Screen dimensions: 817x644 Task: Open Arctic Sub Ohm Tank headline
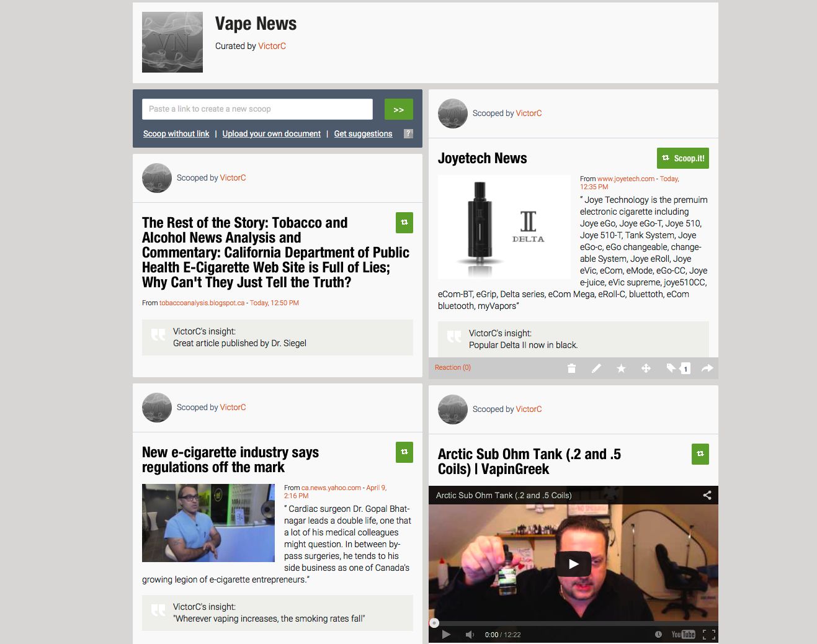(529, 462)
